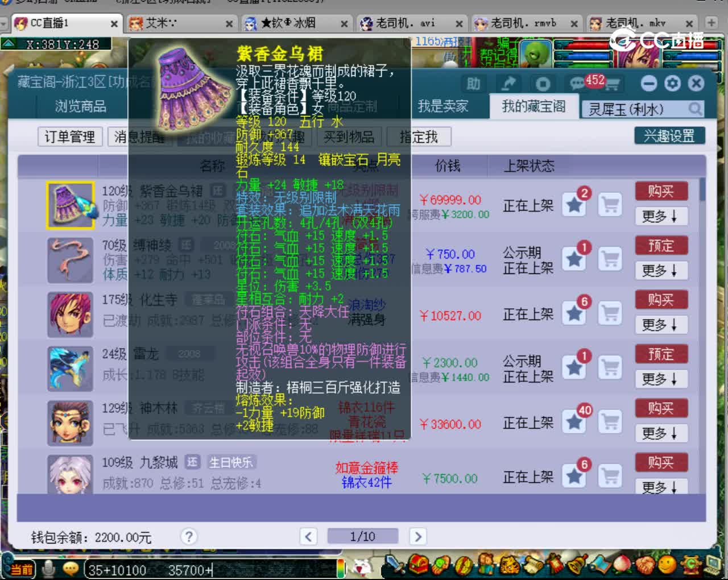Add 九黎城 character to cart
728x580 pixels.
610,476
